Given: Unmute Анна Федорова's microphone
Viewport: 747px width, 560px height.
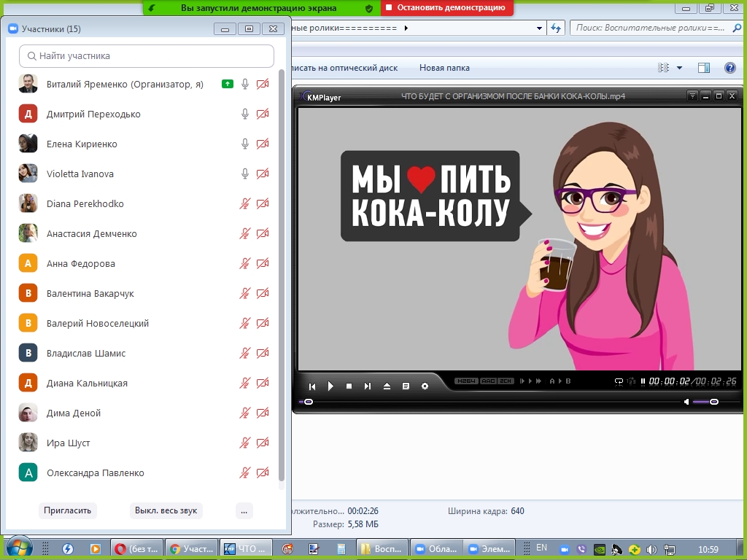Looking at the screenshot, I should (245, 263).
